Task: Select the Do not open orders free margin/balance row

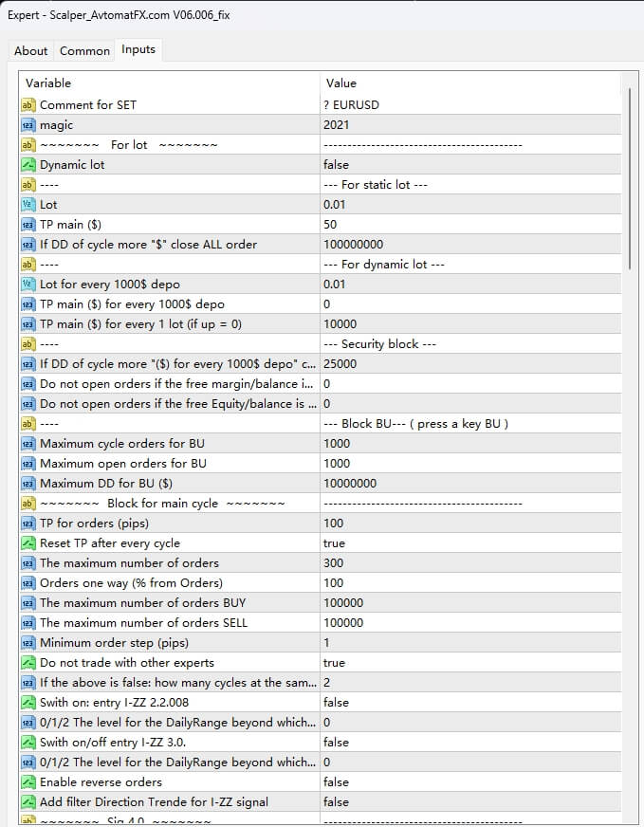Action: [x=321, y=384]
